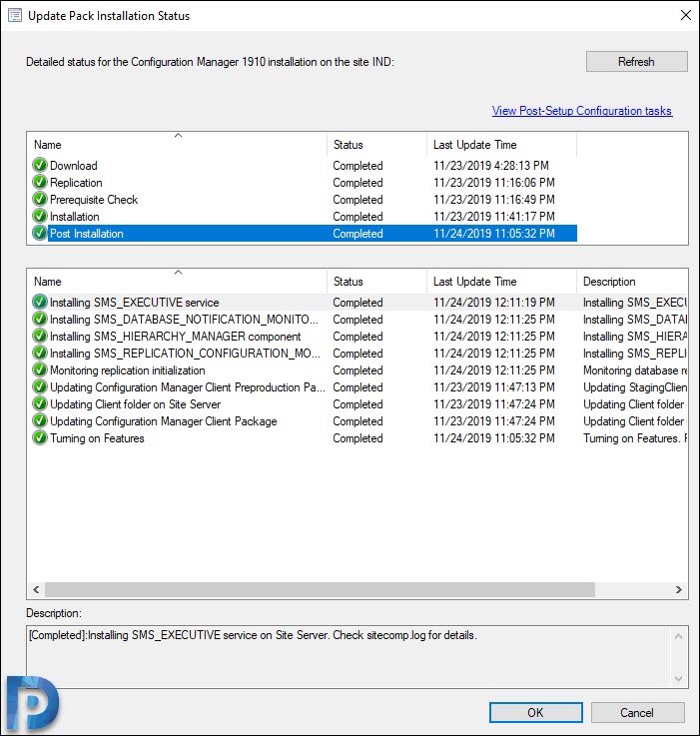700x736 pixels.
Task: Click the Cancel button
Action: point(637,712)
